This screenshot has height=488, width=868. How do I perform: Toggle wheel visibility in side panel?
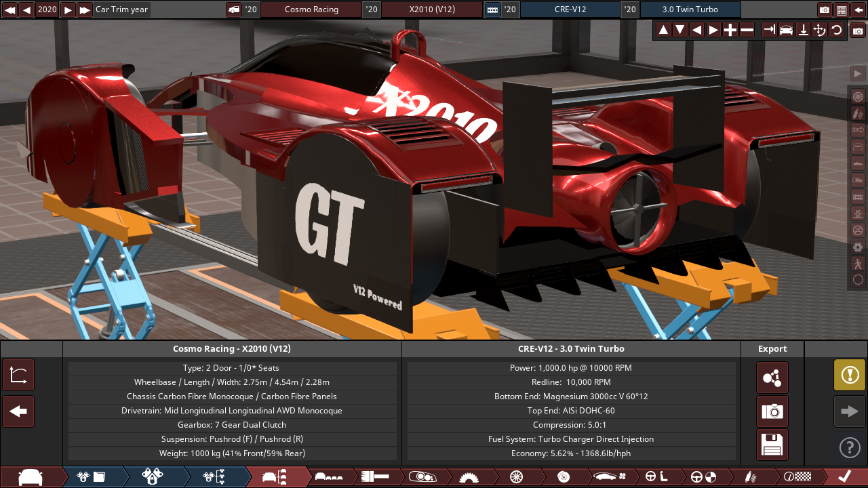point(858,96)
